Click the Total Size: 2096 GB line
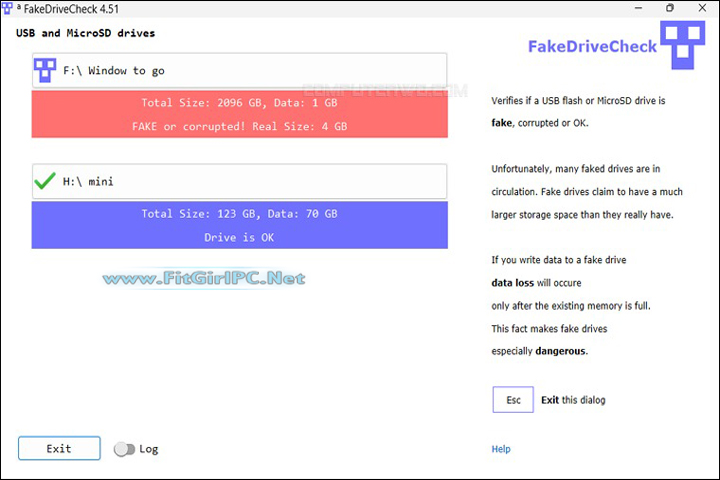The height and width of the screenshot is (480, 720). point(240,103)
